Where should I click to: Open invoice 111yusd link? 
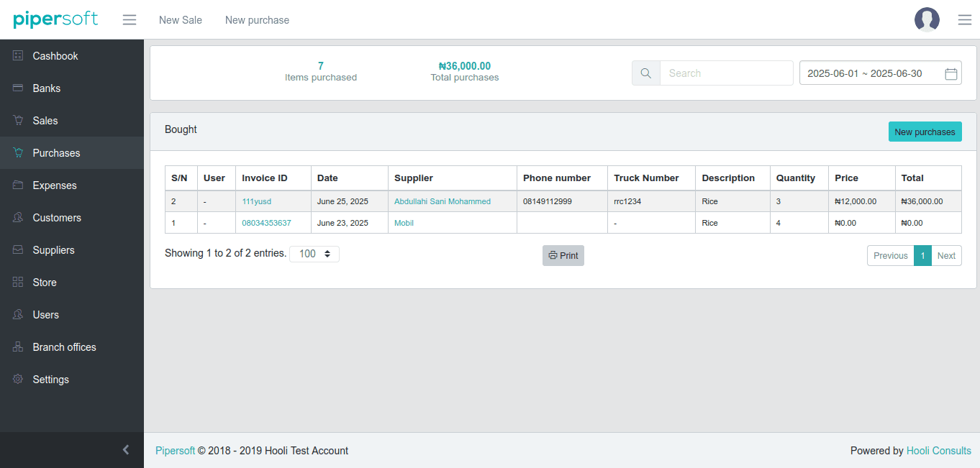click(257, 201)
